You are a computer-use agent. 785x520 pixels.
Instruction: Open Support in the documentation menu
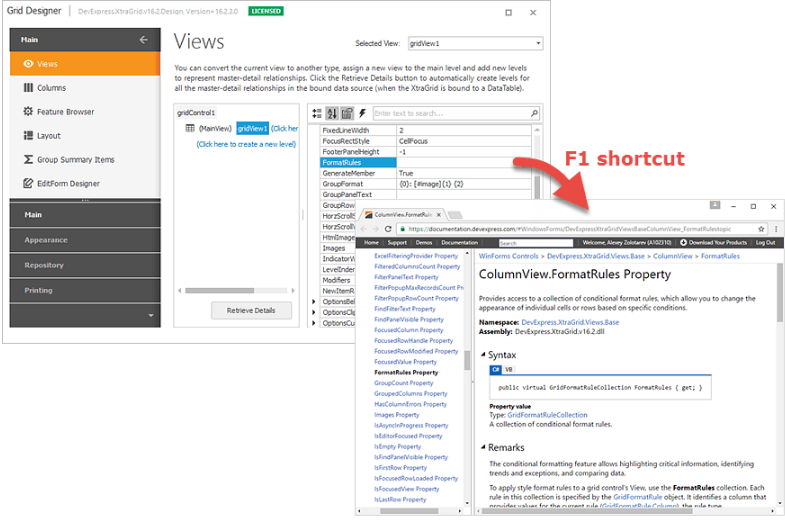point(397,243)
